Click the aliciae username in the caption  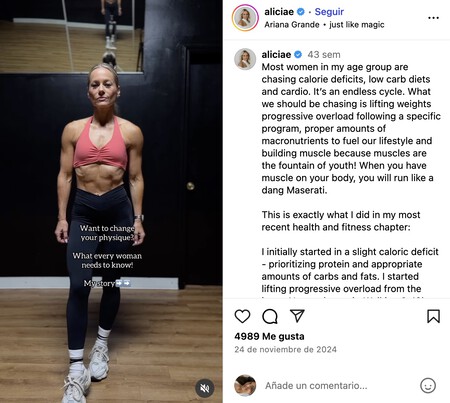[x=276, y=54]
